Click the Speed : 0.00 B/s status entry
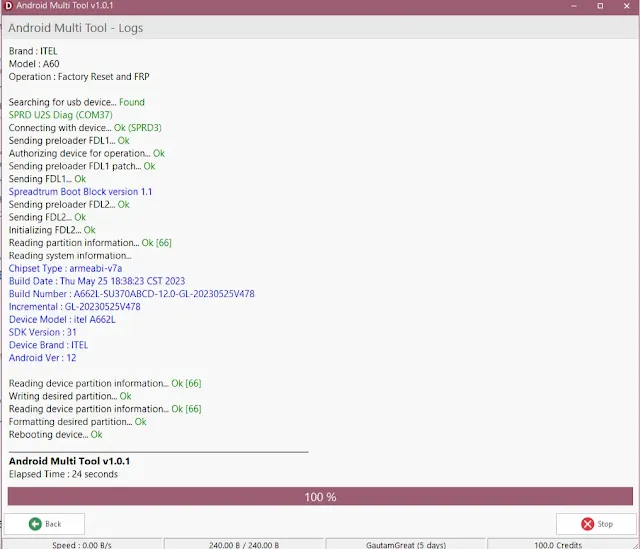The height and width of the screenshot is (549, 640). click(82, 545)
